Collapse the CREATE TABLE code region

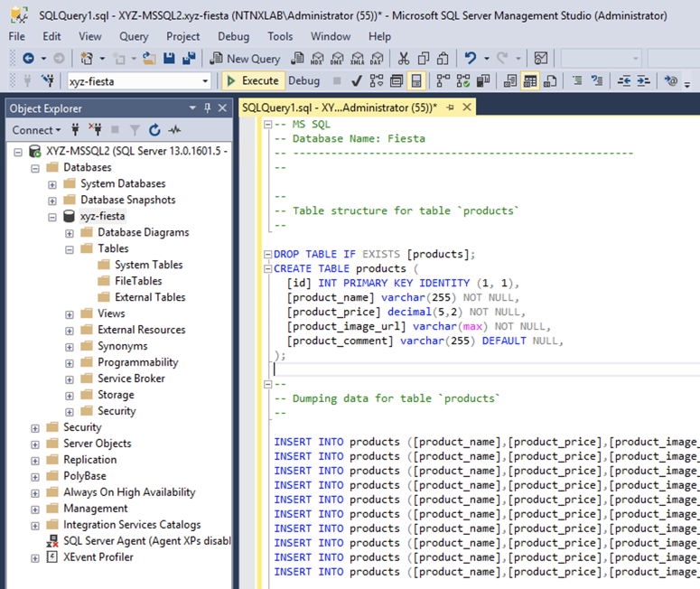point(268,269)
